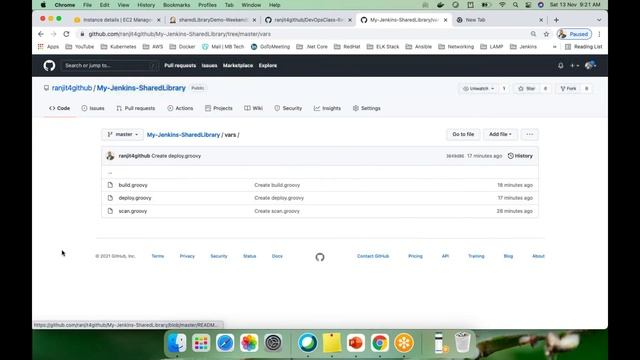
Task: Open Explore in the header
Action: [268, 65]
